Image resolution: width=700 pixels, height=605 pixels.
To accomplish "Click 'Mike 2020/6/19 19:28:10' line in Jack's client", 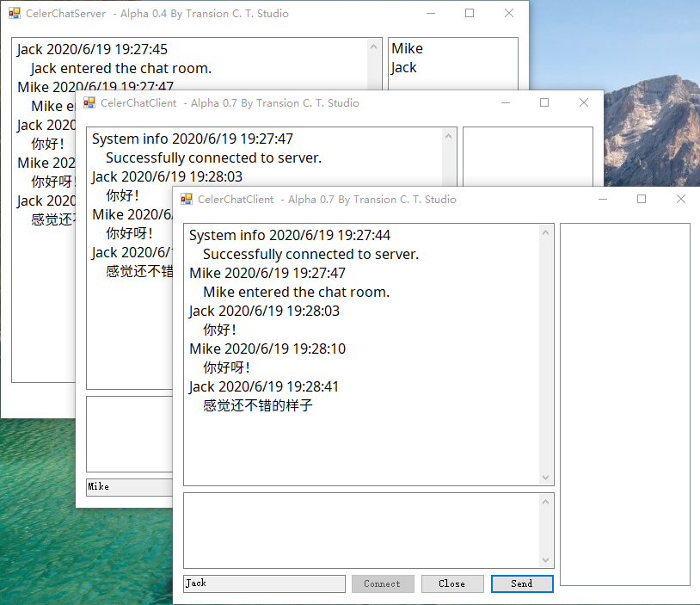I will click(x=267, y=349).
